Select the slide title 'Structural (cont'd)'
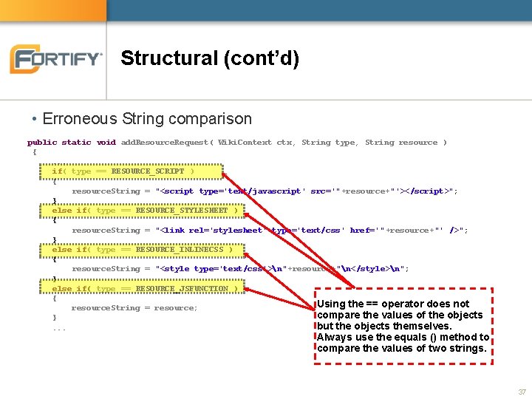The image size is (532, 399). point(210,58)
